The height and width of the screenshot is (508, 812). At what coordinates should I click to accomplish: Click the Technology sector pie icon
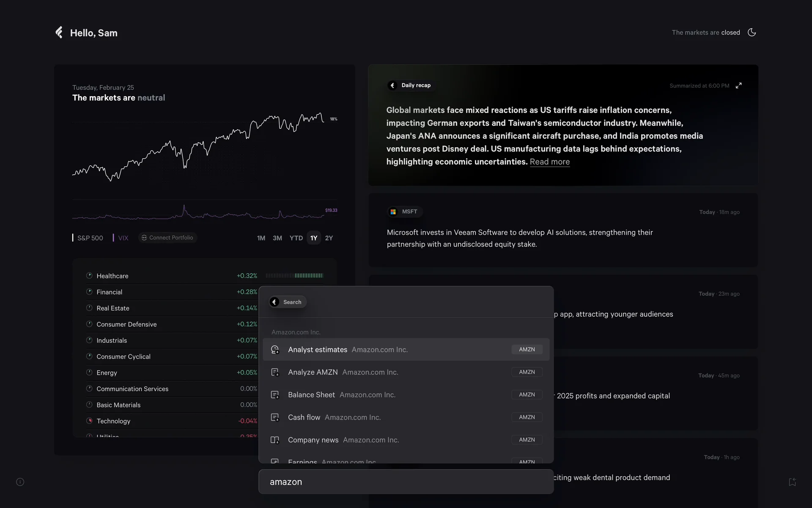click(89, 421)
